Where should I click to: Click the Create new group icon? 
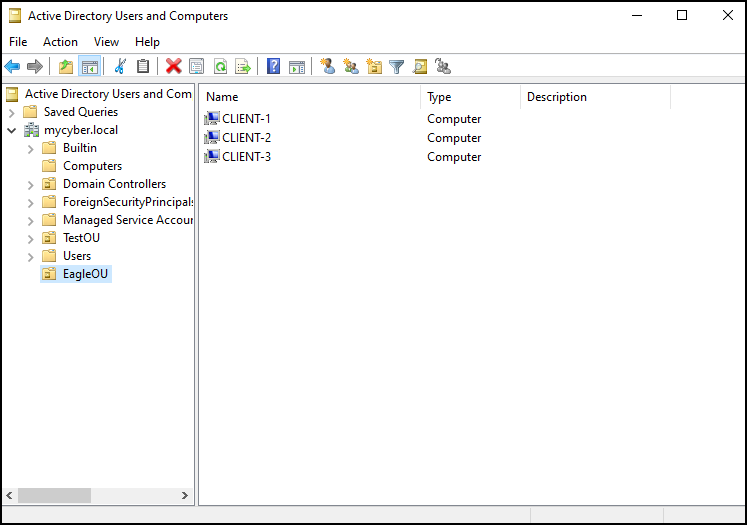click(351, 66)
